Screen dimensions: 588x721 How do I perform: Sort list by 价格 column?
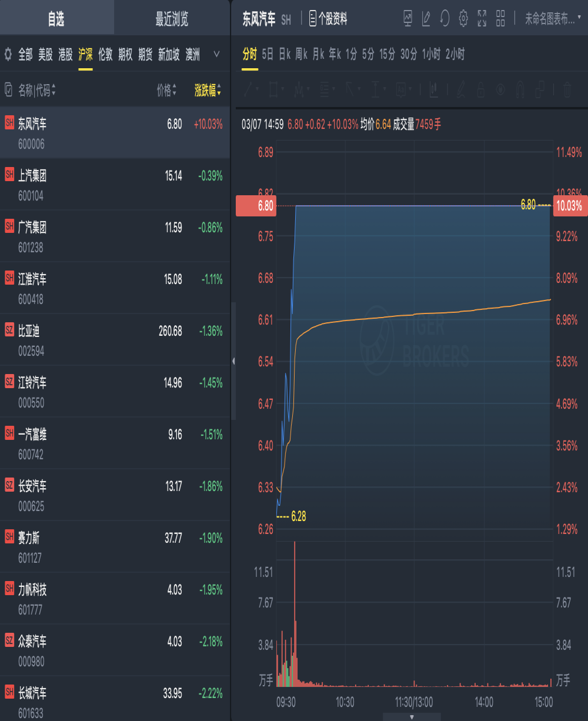click(x=166, y=90)
